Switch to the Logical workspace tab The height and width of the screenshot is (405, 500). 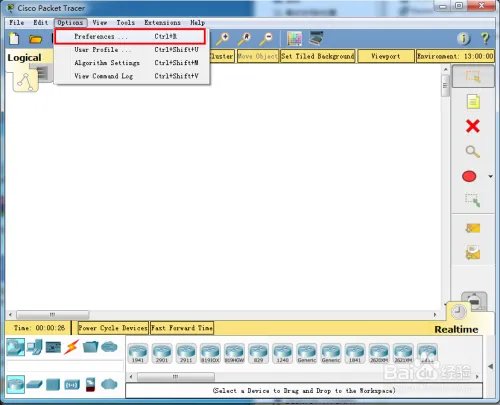click(x=25, y=58)
